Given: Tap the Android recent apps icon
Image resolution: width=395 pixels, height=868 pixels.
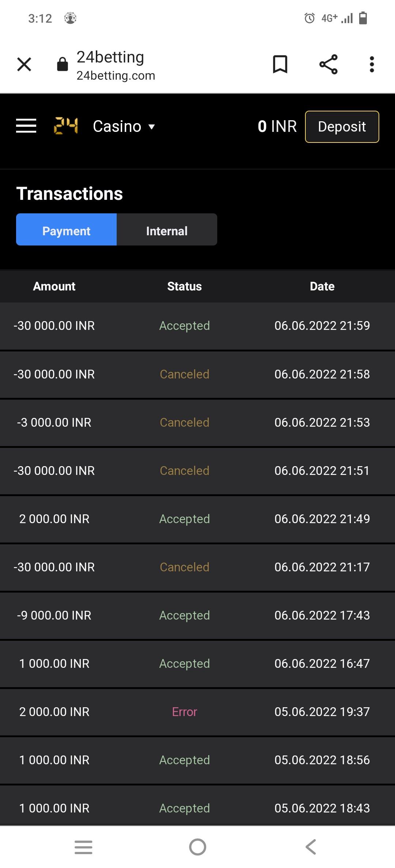Looking at the screenshot, I should (x=83, y=847).
